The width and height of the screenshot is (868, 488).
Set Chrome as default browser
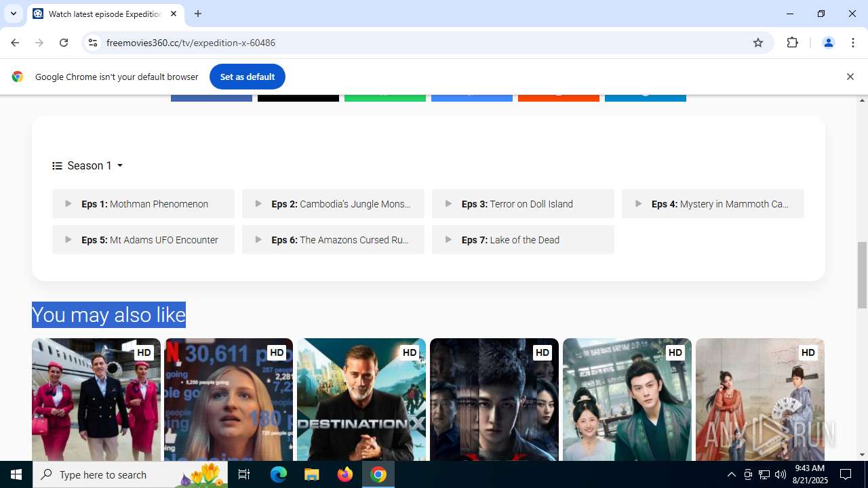[248, 77]
